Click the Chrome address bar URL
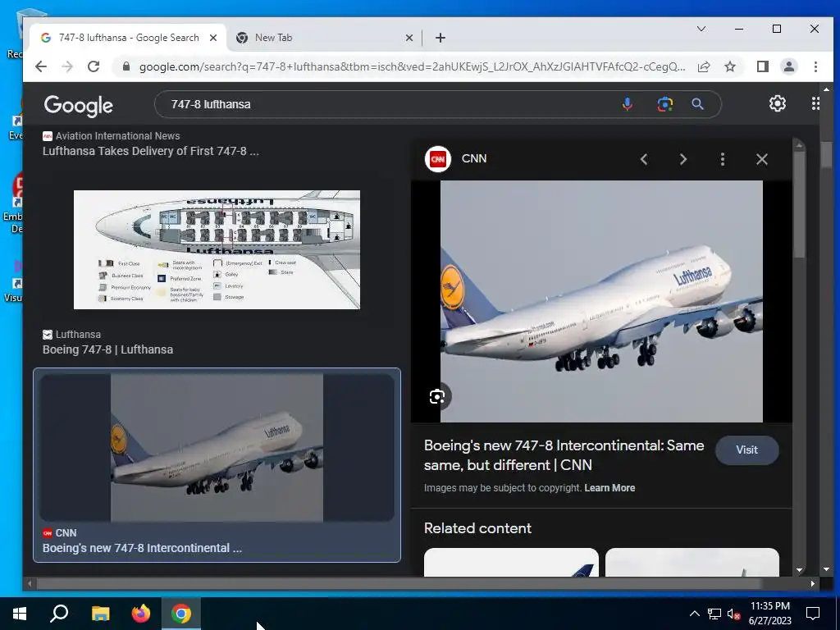The image size is (840, 630). click(412, 67)
